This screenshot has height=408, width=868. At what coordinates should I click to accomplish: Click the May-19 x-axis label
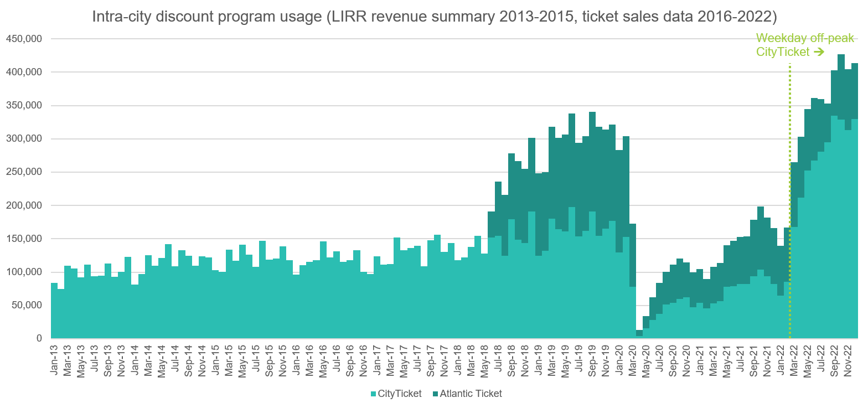point(565,360)
